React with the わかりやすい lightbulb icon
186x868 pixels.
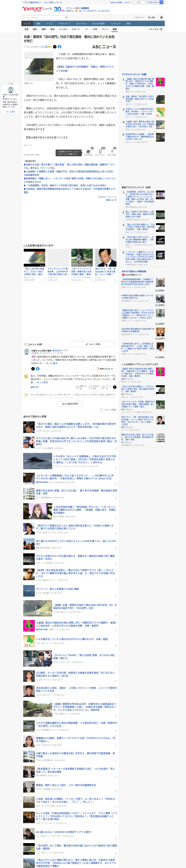point(100,151)
